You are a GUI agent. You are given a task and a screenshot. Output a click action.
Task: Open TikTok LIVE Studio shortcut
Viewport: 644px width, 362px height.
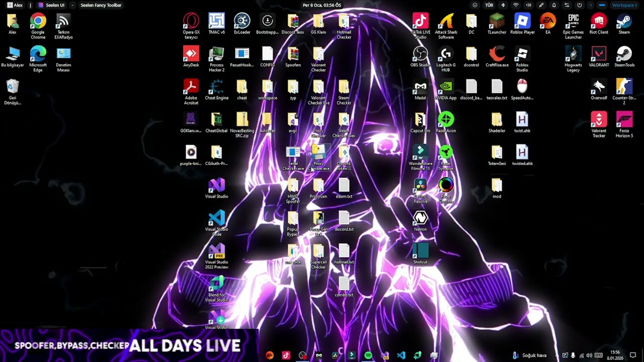[421, 26]
